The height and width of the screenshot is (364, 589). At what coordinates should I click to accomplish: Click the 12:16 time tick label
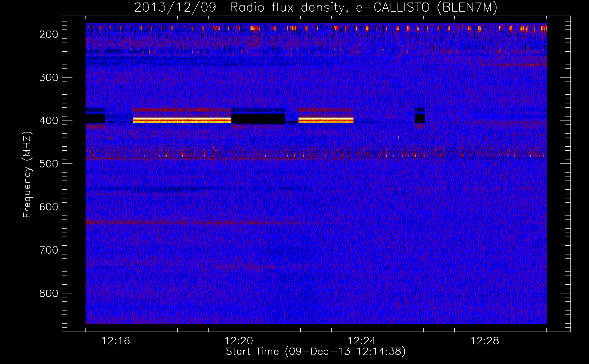(x=116, y=341)
